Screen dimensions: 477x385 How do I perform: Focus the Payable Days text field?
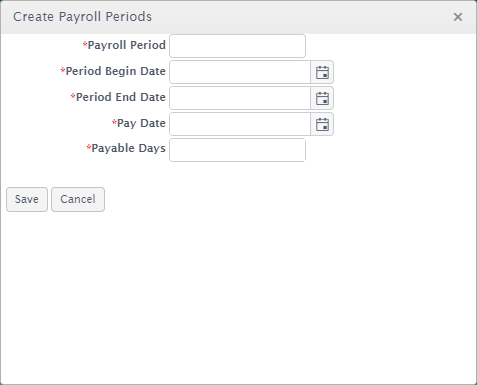coord(237,150)
